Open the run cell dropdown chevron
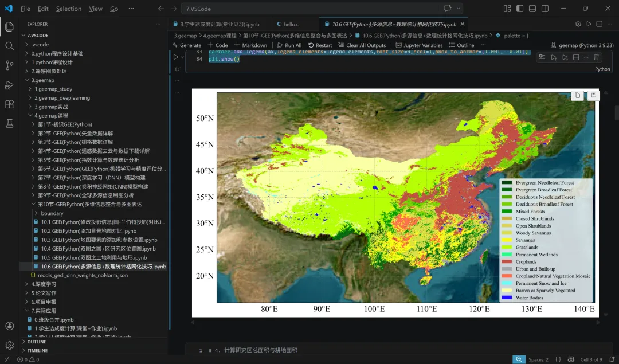 point(182,57)
